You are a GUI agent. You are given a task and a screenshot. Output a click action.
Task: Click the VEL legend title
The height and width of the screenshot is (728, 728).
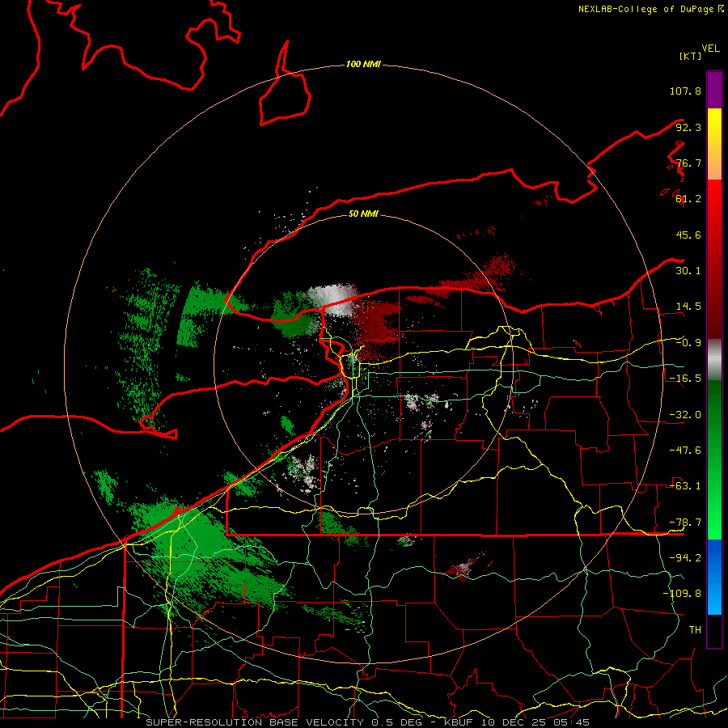pos(711,49)
